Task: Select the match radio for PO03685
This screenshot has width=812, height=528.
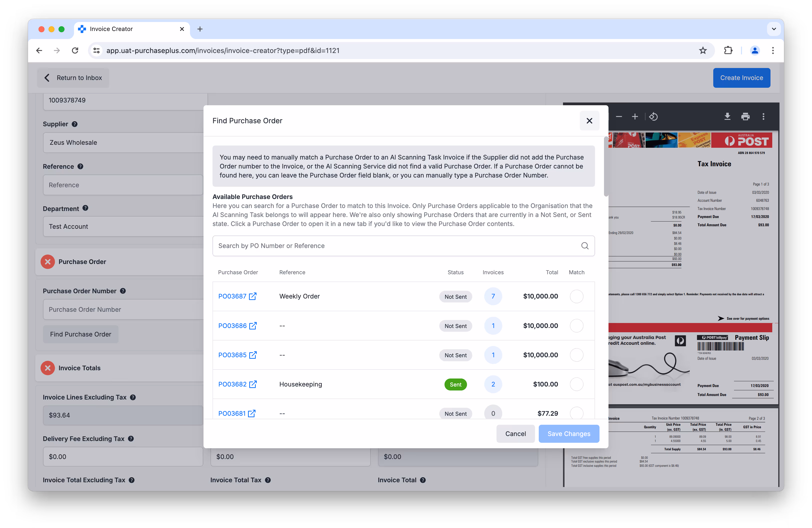Action: [x=576, y=355]
